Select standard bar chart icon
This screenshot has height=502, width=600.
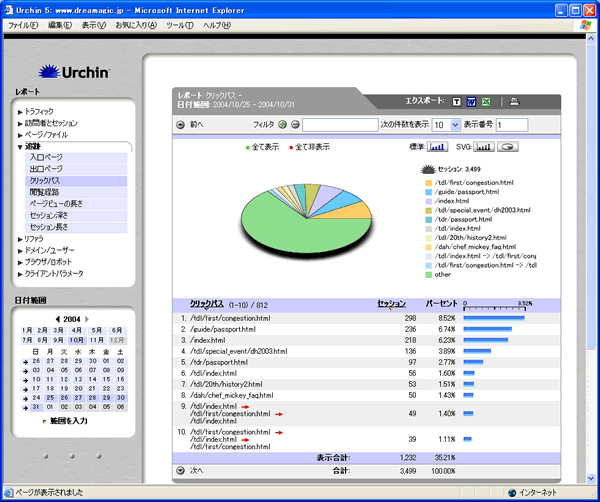pyautogui.click(x=437, y=147)
